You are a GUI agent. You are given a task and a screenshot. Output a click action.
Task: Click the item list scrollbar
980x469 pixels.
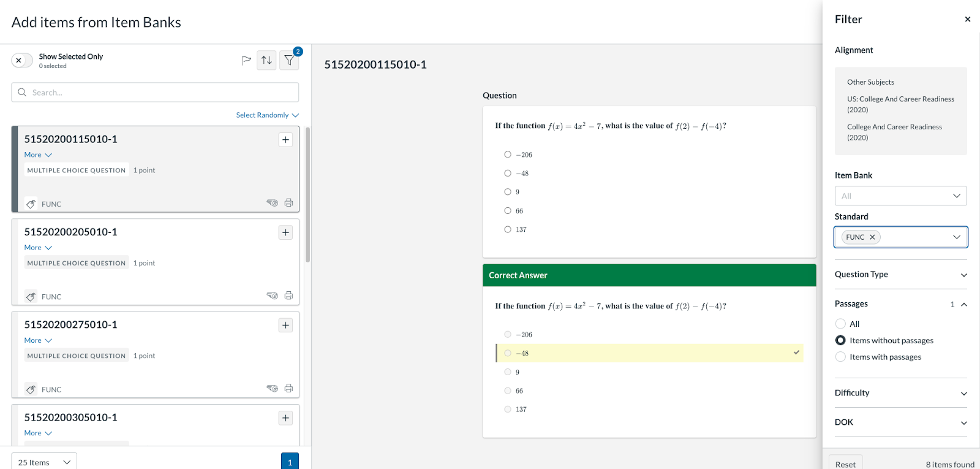pyautogui.click(x=307, y=195)
